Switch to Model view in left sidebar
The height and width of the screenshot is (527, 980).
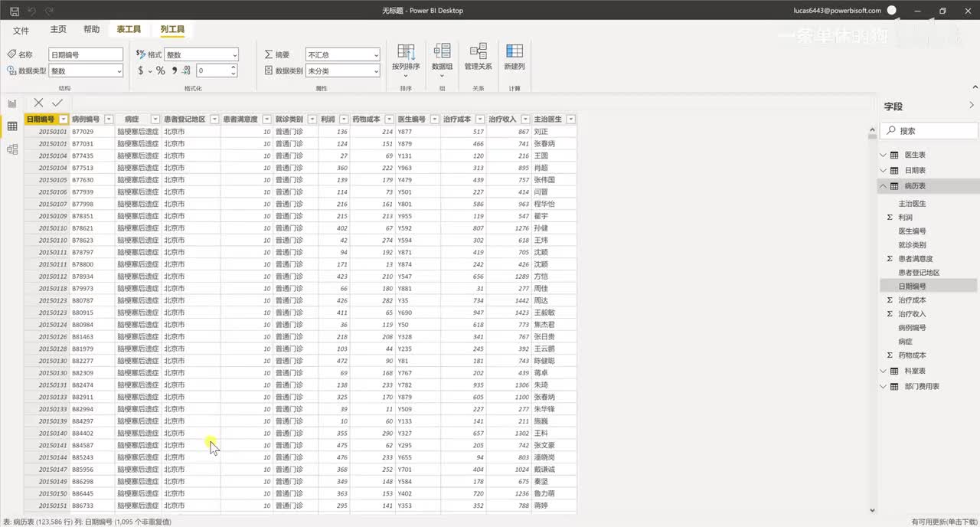12,149
